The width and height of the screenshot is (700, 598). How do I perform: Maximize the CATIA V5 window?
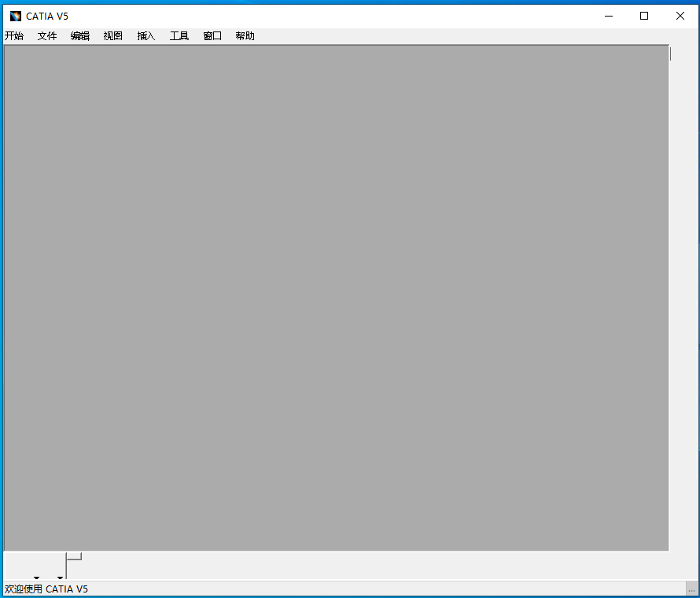[x=644, y=16]
